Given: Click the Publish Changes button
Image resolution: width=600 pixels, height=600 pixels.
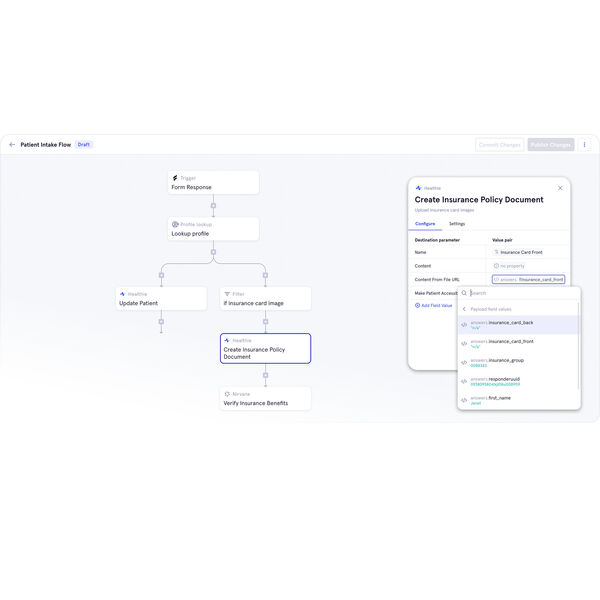Looking at the screenshot, I should [551, 145].
